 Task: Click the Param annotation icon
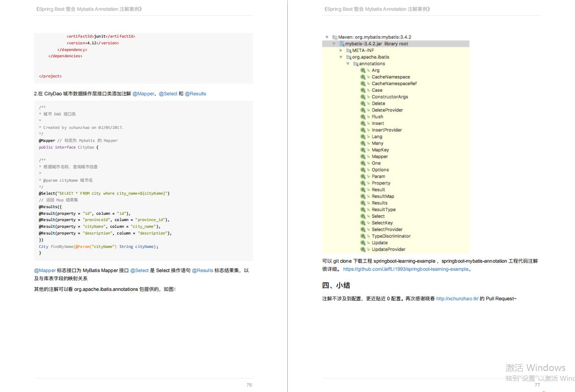pos(363,176)
